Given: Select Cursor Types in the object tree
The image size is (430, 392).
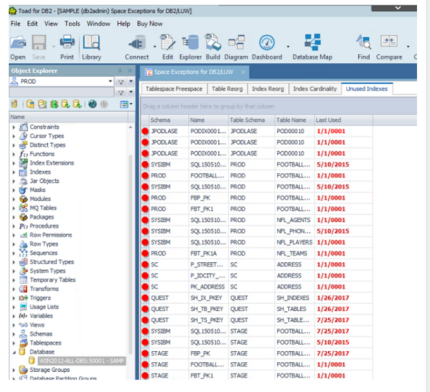Looking at the screenshot, I should tap(47, 136).
